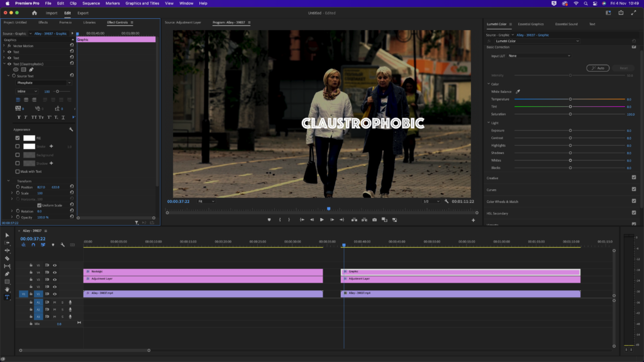Toggle the Fill checkbox in Appearance

point(17,138)
